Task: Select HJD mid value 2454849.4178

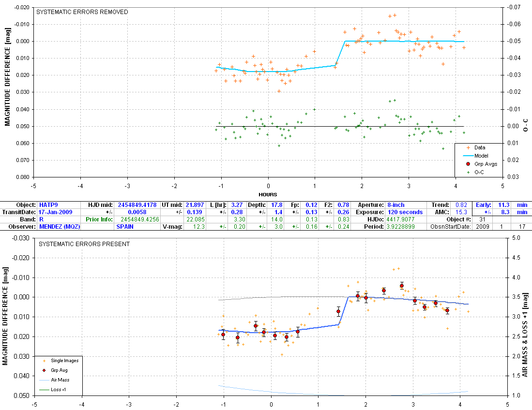Action: [137, 205]
